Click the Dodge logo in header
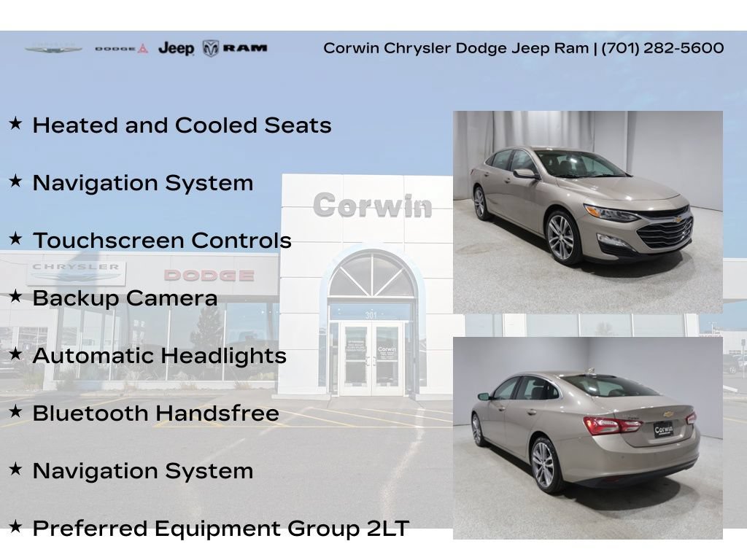The height and width of the screenshot is (560, 747). (122, 48)
